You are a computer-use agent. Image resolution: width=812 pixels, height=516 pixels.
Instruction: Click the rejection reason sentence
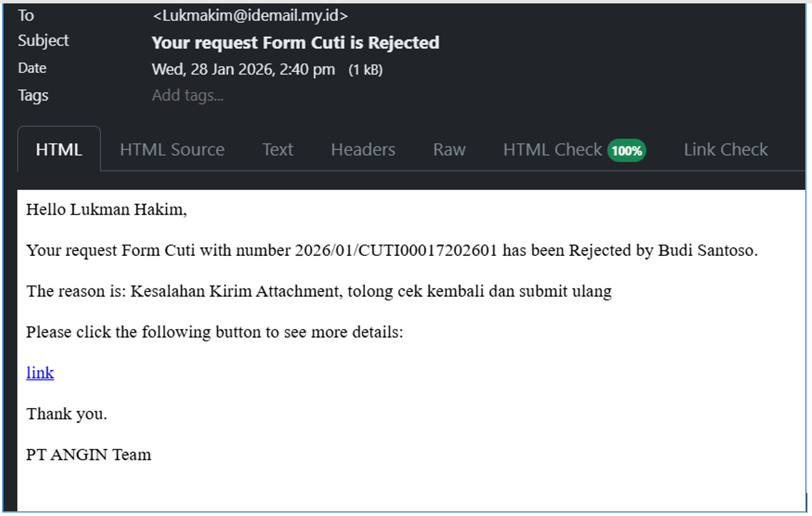click(319, 291)
